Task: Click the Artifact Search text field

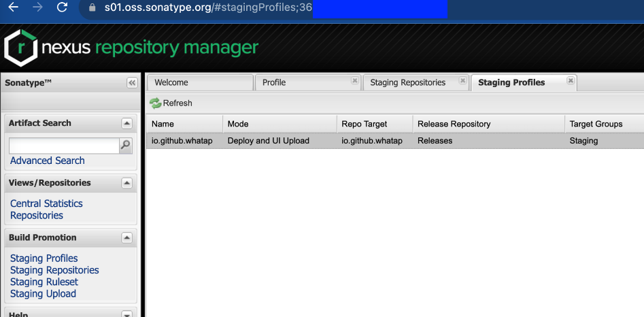Action: tap(64, 146)
